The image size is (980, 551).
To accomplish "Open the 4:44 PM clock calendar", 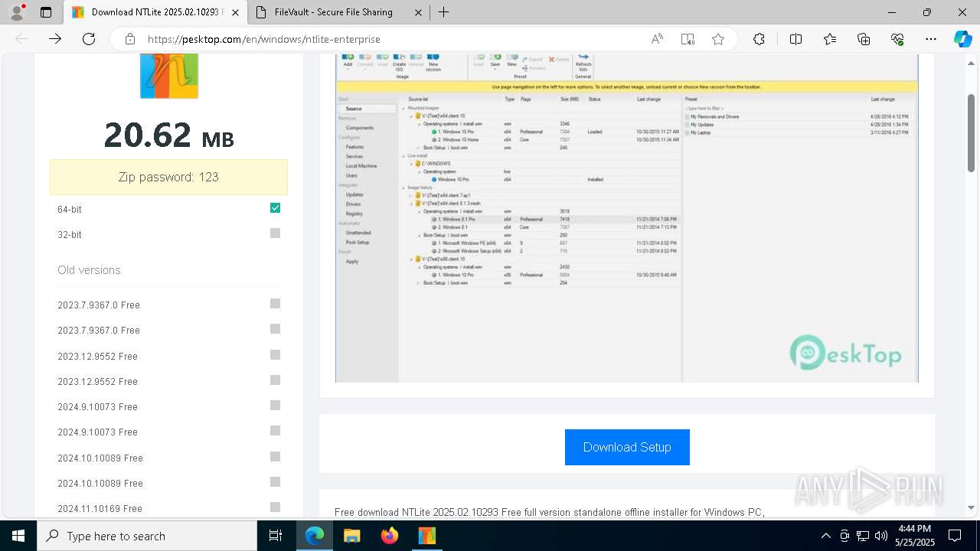I will coord(915,536).
